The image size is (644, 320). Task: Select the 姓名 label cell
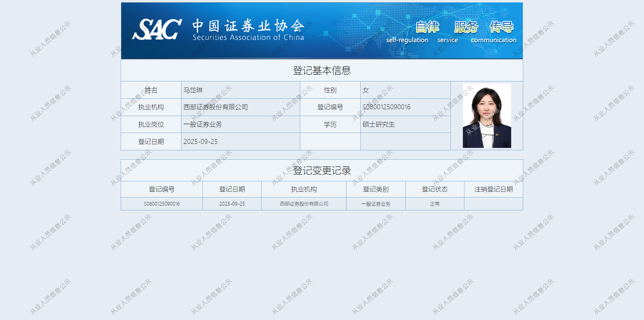pyautogui.click(x=151, y=90)
